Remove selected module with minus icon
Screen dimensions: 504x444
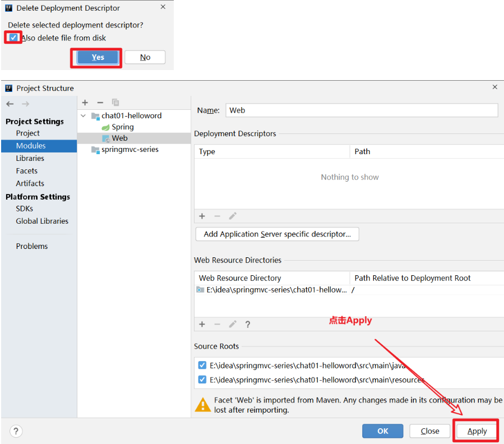click(x=100, y=103)
